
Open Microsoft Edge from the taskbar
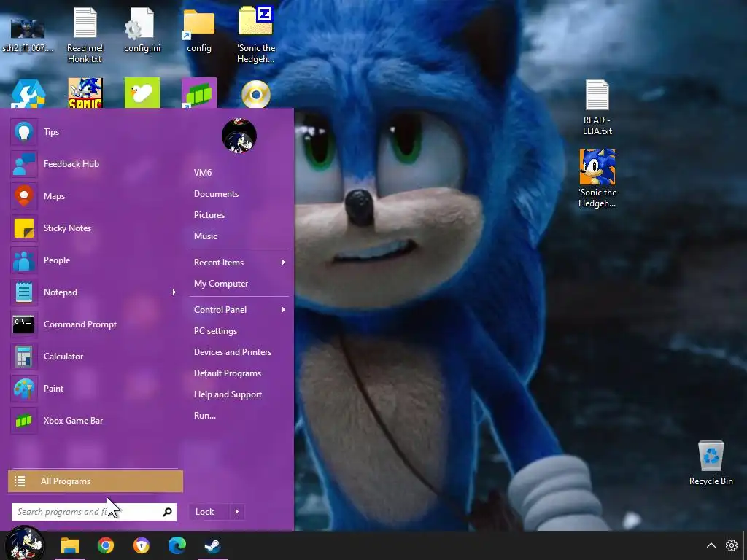tap(177, 545)
